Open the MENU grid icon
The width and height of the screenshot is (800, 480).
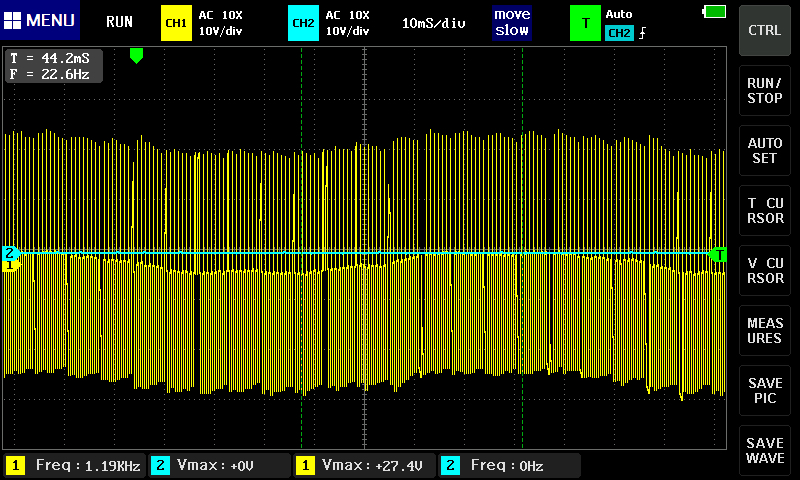[x=13, y=20]
